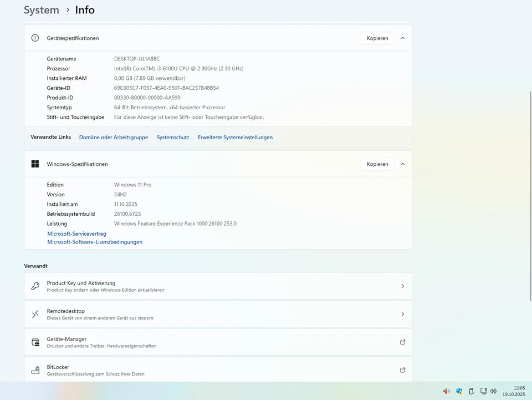The image size is (532, 400).
Task: Collapse the Gerätespezifikationen section chevron
Action: 403,38
